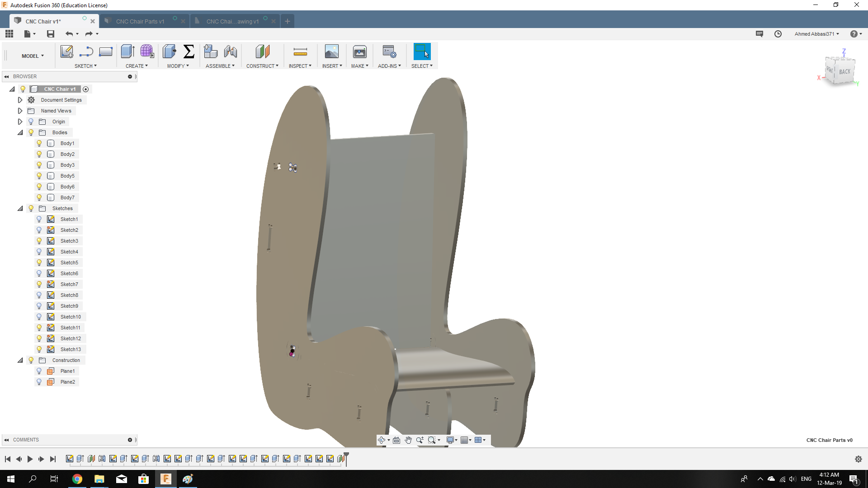Expand the Origin folder
The height and width of the screenshot is (488, 868).
pos(20,122)
